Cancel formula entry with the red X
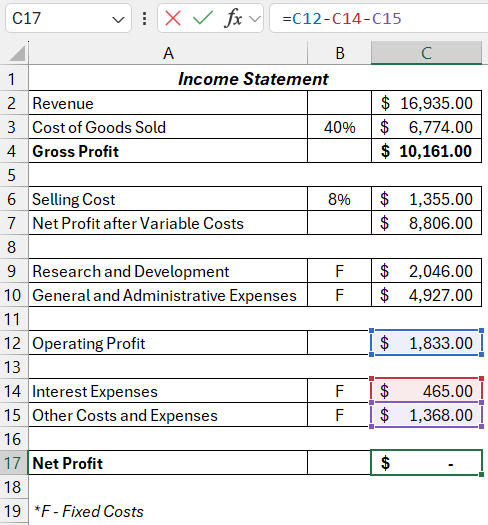The width and height of the screenshot is (488, 525). pos(173,18)
